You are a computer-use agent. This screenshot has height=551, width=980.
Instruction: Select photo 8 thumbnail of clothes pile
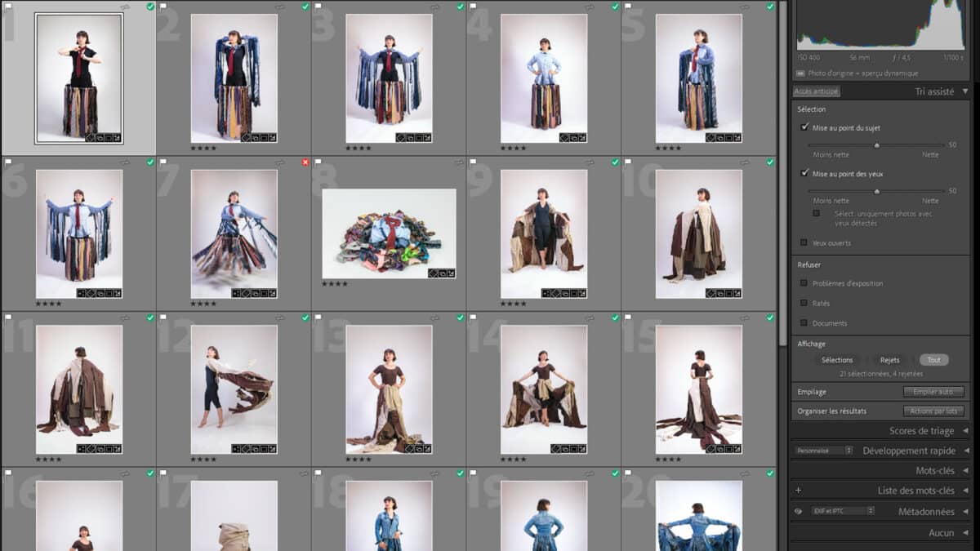[x=389, y=233]
